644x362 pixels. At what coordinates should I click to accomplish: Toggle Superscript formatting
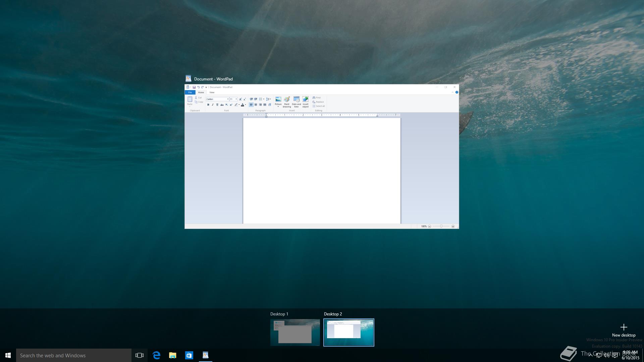[x=231, y=105]
